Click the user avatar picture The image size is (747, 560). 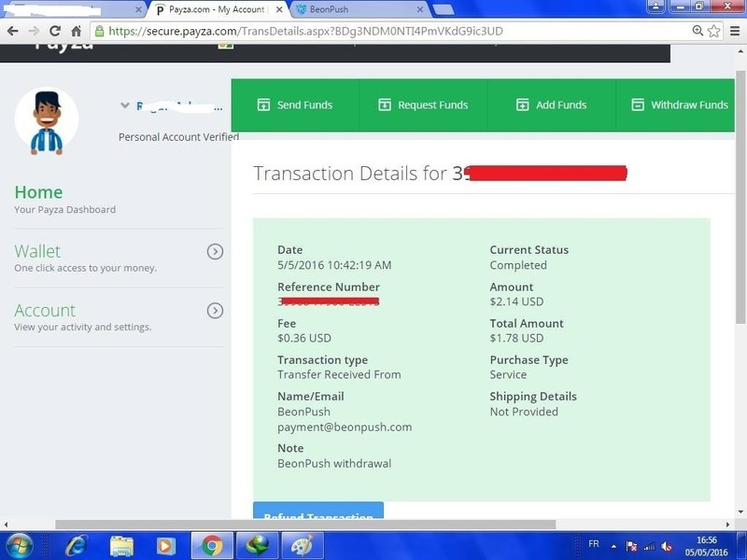(47, 120)
